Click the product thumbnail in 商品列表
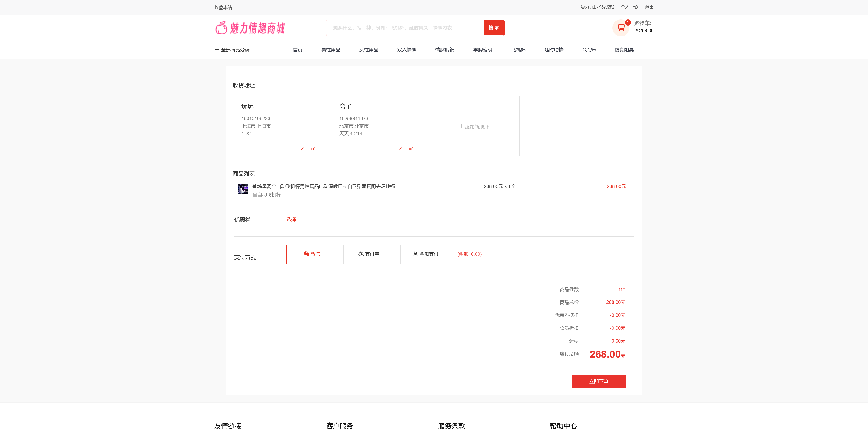 point(243,190)
